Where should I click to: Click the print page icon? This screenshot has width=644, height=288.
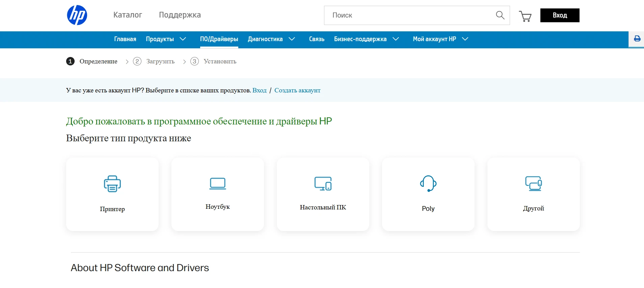(x=637, y=39)
